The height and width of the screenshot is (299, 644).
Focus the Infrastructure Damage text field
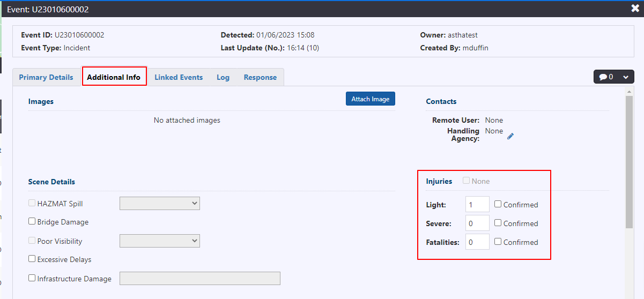click(x=200, y=278)
